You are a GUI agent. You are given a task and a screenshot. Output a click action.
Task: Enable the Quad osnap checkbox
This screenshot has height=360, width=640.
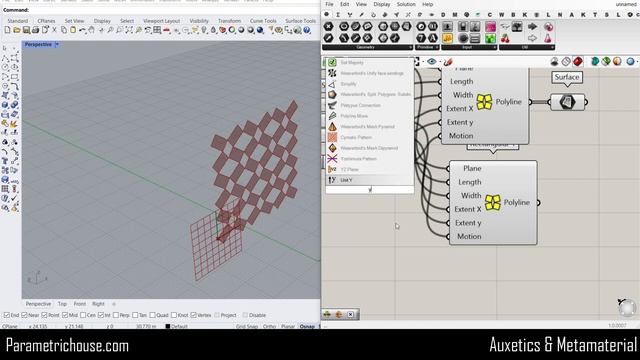point(152,315)
